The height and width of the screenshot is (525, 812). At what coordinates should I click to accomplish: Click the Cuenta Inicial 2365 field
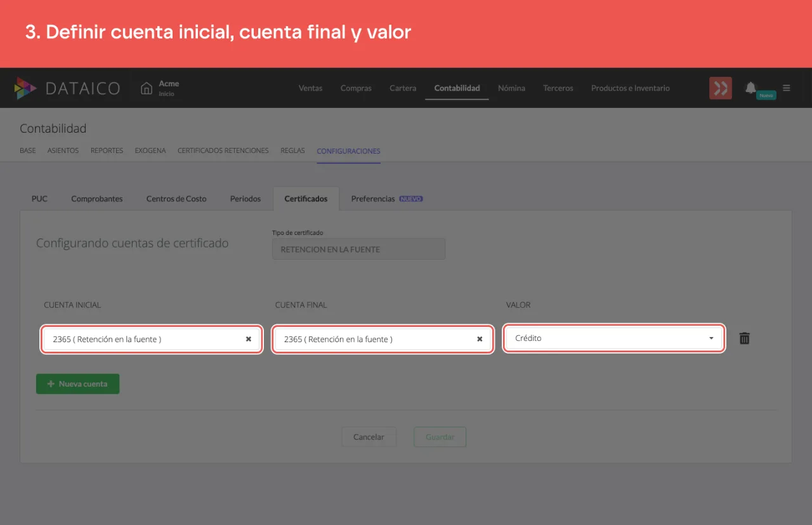[152, 339]
